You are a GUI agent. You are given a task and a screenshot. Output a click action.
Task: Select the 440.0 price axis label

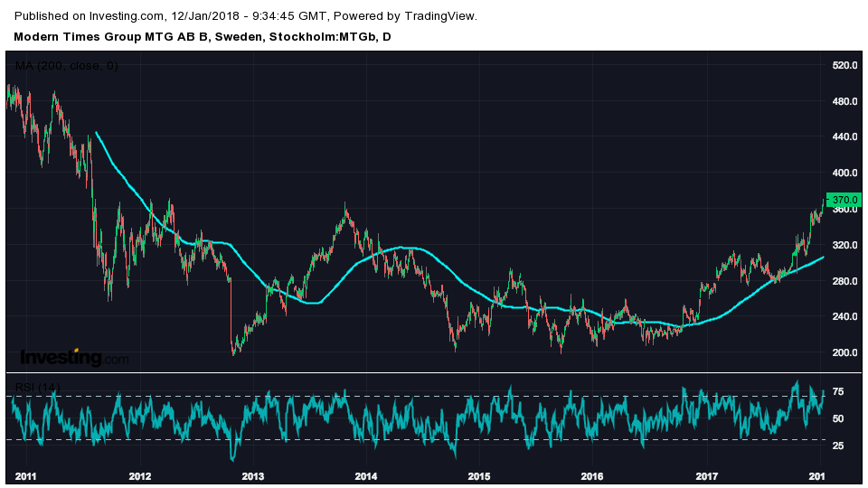tap(845, 136)
